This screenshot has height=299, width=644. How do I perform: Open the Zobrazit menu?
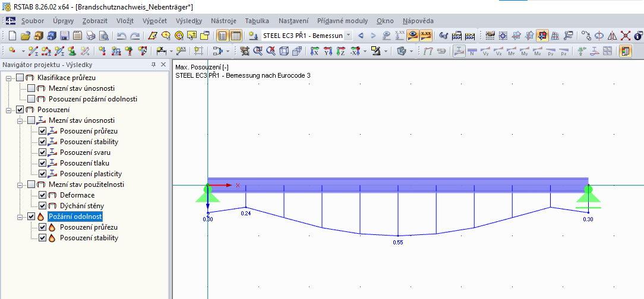click(x=95, y=21)
